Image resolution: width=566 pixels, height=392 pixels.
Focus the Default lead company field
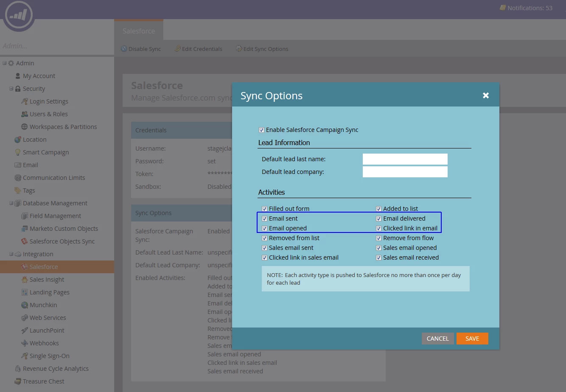point(405,172)
